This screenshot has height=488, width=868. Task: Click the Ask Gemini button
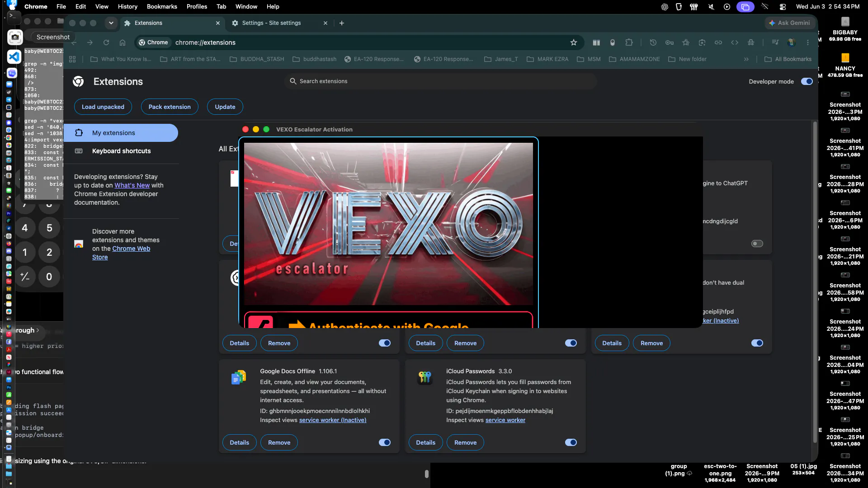pos(790,23)
